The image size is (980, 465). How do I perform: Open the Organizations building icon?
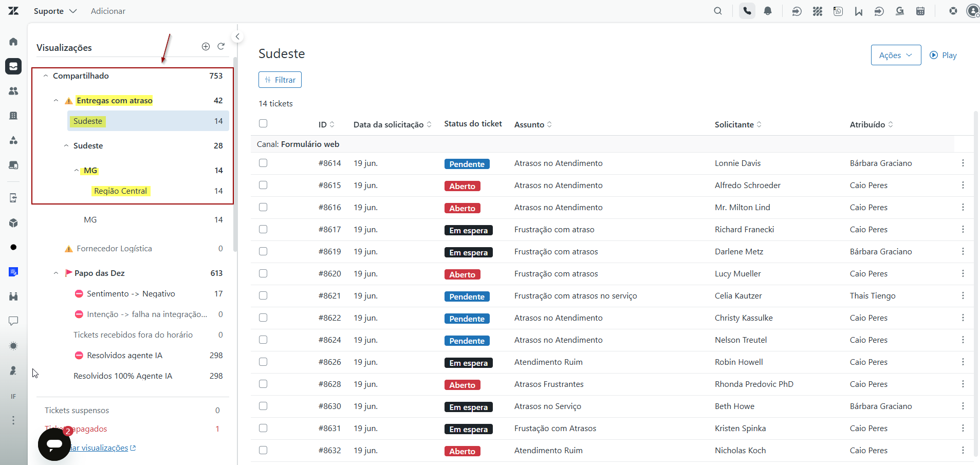(13, 116)
